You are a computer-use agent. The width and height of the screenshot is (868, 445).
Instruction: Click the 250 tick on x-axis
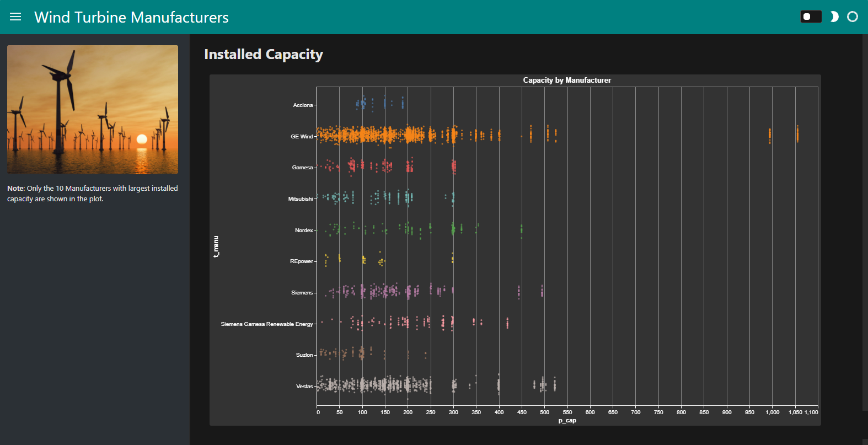pyautogui.click(x=431, y=412)
